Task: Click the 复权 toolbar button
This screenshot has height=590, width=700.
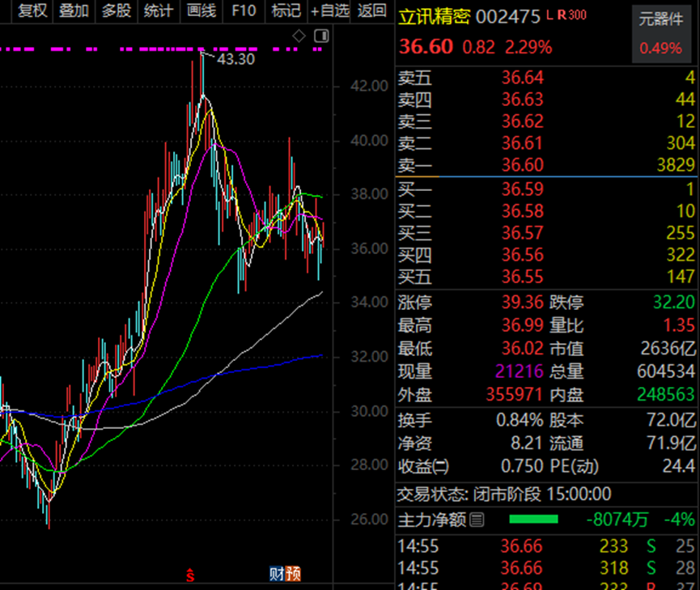Action: click(32, 11)
